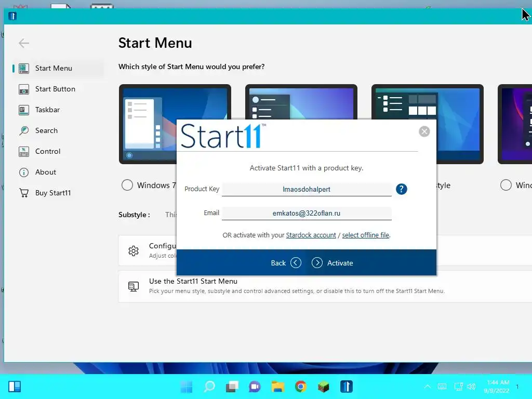
Task: Open Task View from the taskbar
Action: pyautogui.click(x=232, y=387)
